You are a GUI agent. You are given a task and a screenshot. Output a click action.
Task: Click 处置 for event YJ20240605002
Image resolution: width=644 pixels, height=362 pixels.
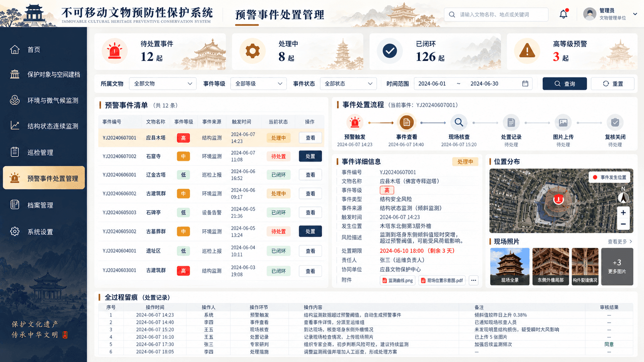(310, 231)
